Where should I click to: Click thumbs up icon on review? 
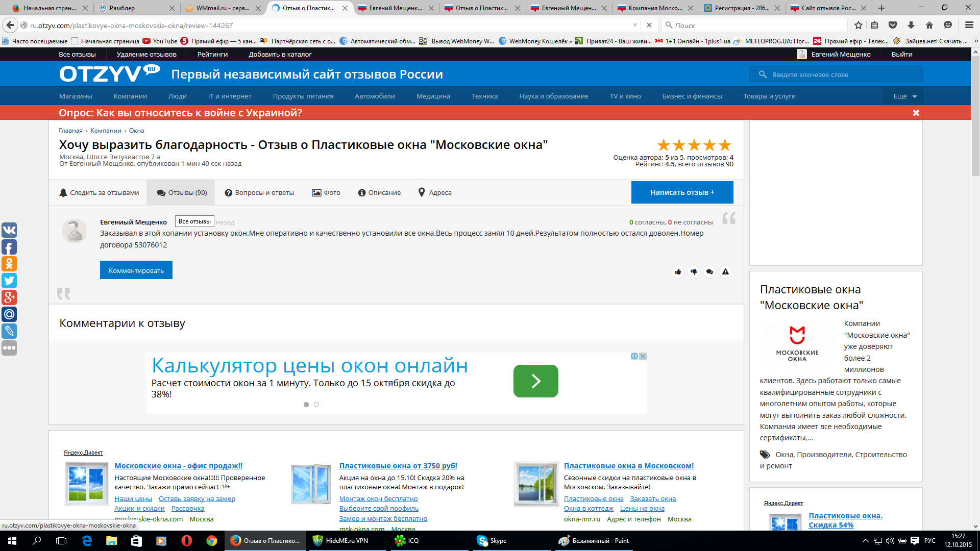(678, 272)
